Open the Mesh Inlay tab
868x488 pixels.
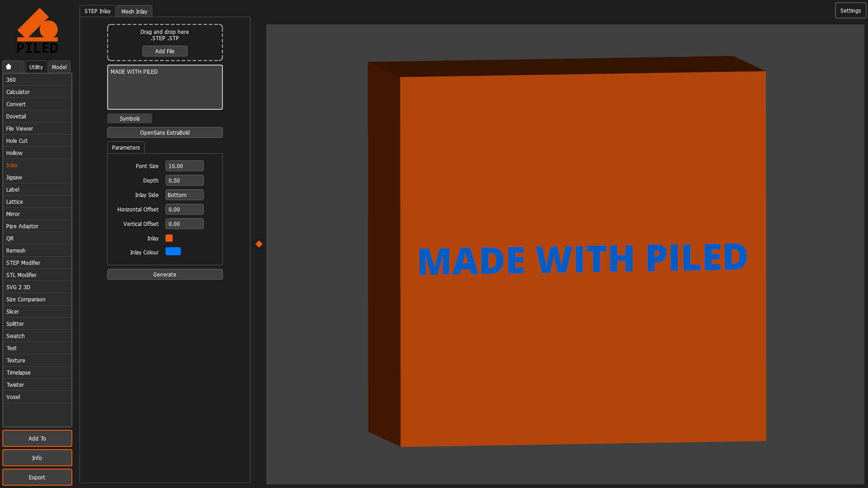point(134,11)
